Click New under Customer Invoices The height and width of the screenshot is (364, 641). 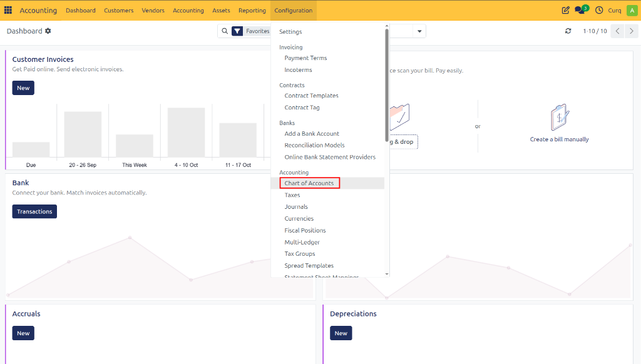click(23, 88)
